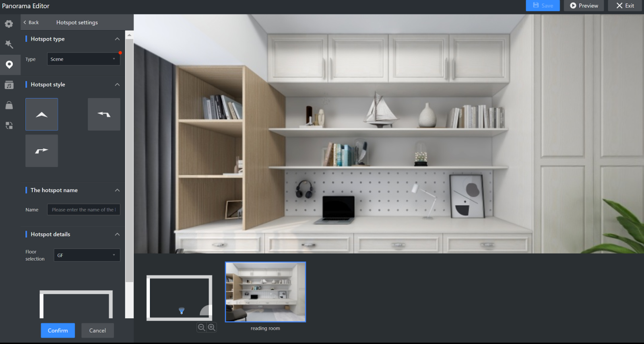
Task: Collapse the Hotspot type section
Action: click(117, 39)
